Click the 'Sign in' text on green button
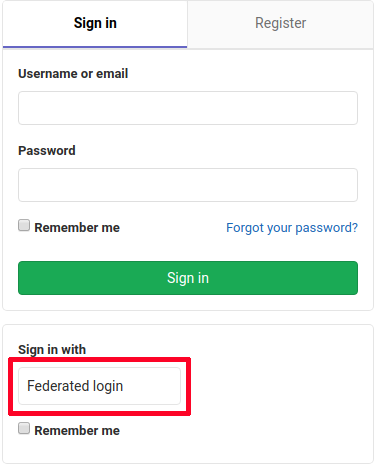Image resolution: width=374 pixels, height=474 pixels. click(x=188, y=278)
